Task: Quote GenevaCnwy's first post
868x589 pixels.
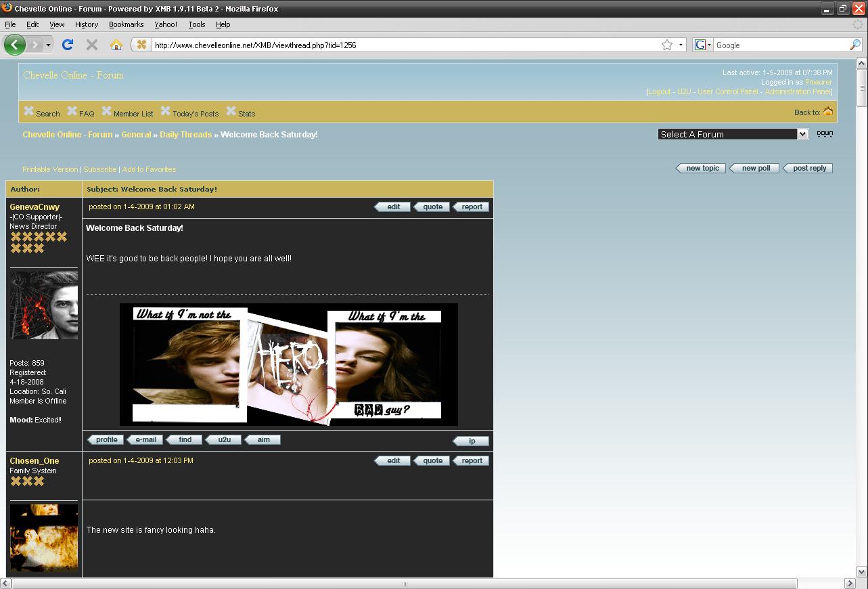Action: [432, 206]
